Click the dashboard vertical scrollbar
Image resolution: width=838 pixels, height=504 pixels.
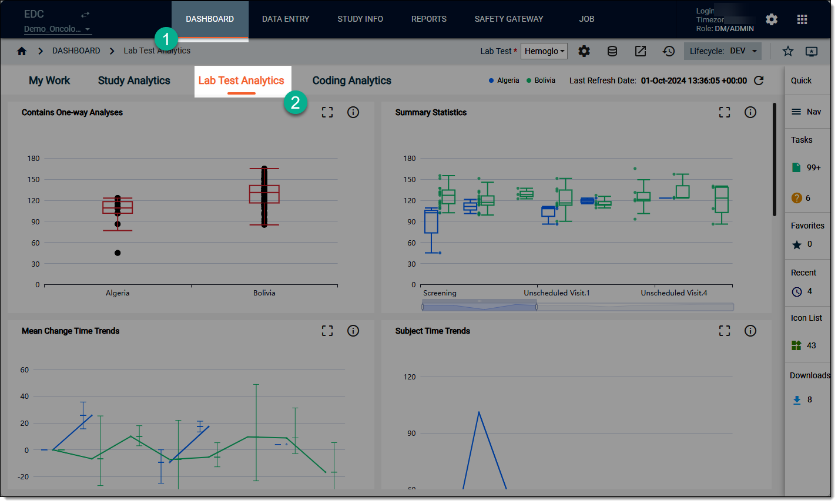[775, 160]
